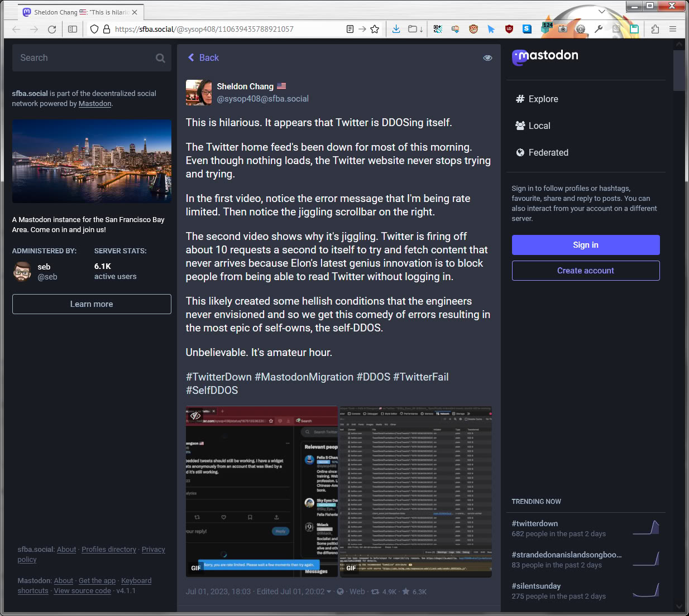This screenshot has width=689, height=616.
Task: Open the first GIF video thumbnail
Action: 262,492
